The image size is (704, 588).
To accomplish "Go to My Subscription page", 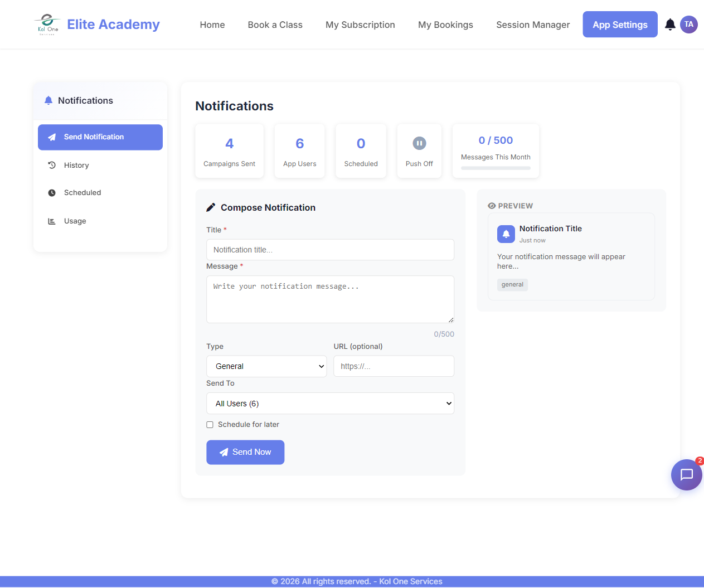I will [360, 25].
